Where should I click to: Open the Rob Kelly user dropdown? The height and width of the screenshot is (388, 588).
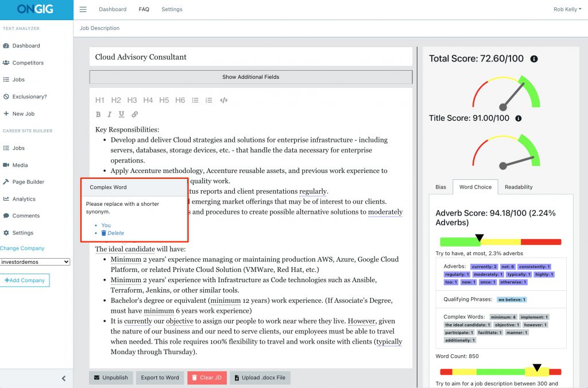(x=567, y=9)
